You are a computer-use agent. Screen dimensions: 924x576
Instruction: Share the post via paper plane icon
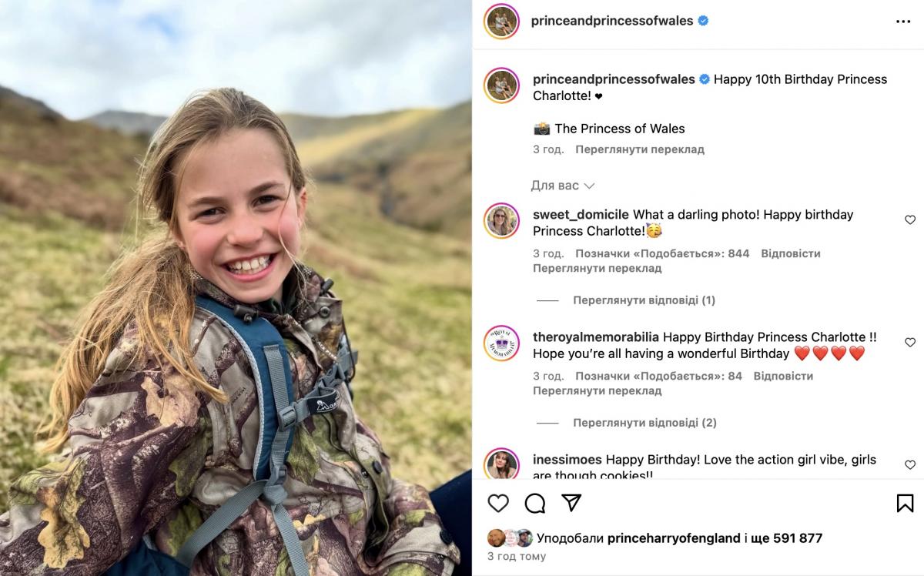tap(571, 503)
